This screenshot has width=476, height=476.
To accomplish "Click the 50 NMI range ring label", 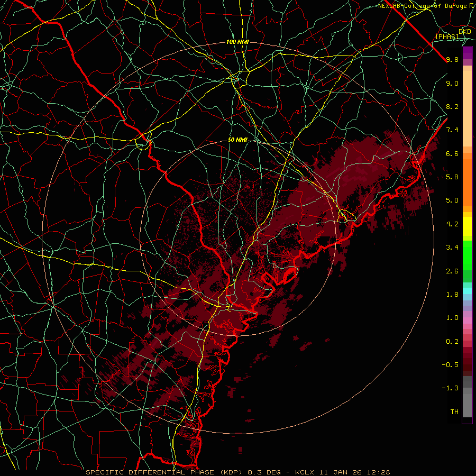I will click(x=237, y=140).
